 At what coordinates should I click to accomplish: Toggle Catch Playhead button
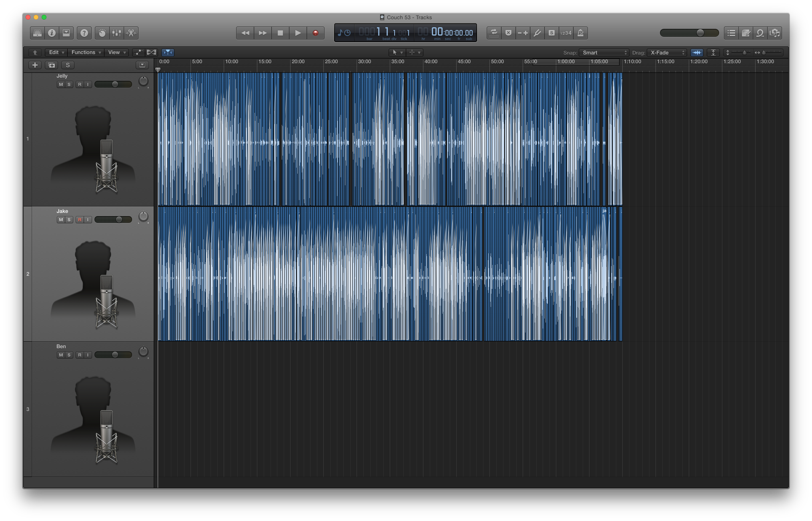click(168, 52)
